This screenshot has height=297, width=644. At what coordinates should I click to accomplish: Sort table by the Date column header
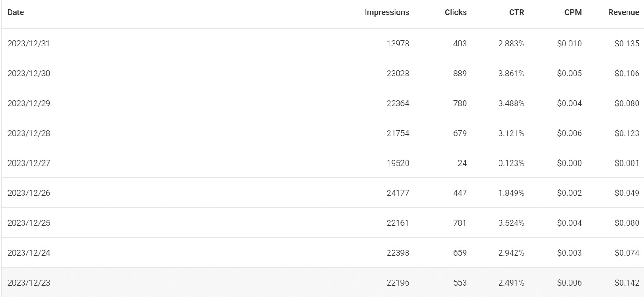16,12
